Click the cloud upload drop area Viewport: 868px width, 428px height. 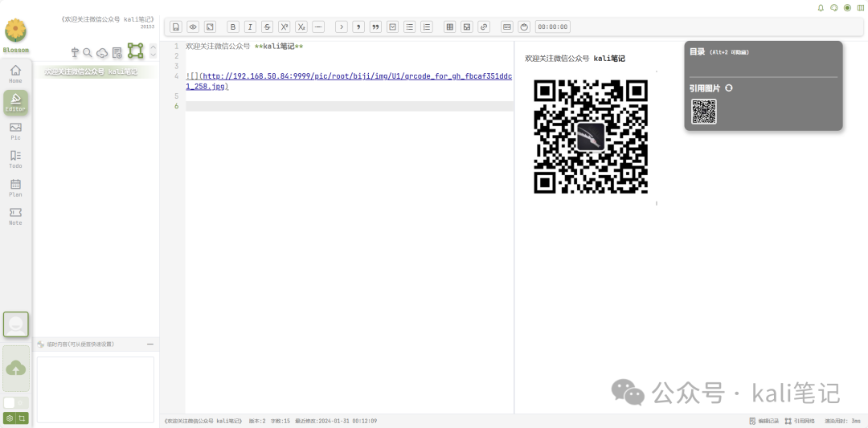[15, 369]
